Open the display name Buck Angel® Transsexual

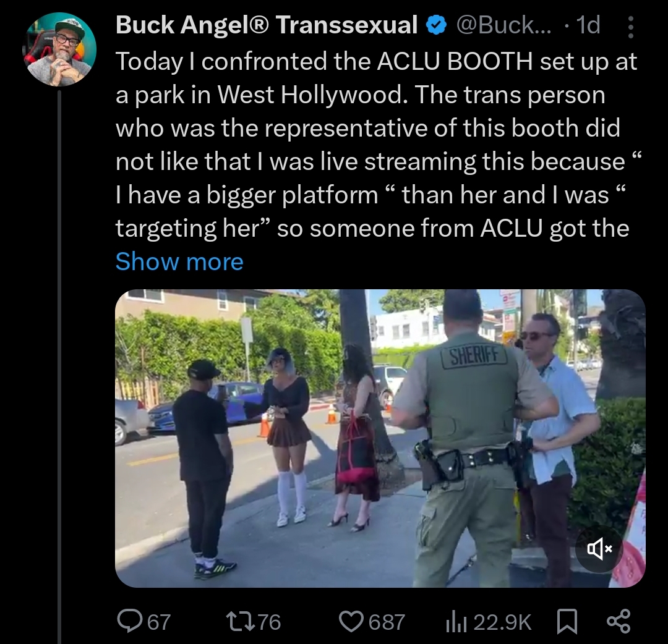tap(266, 25)
